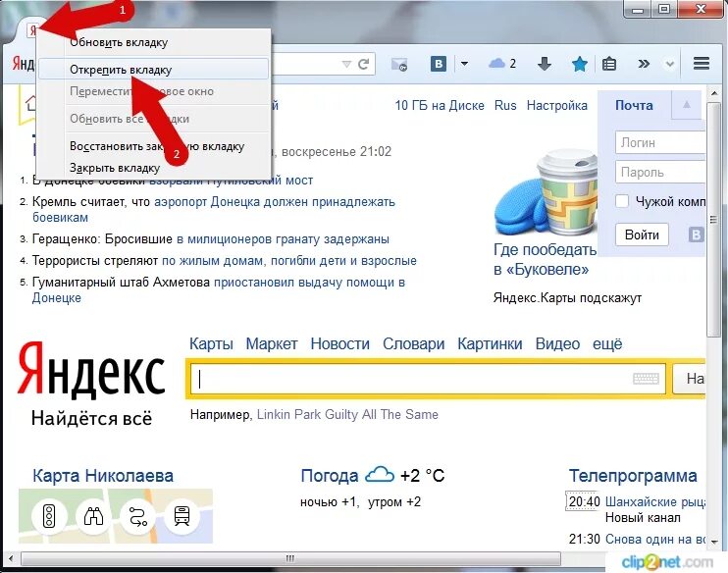Click vertical scrollbar up arrow
The image size is (728, 573).
pos(714,93)
